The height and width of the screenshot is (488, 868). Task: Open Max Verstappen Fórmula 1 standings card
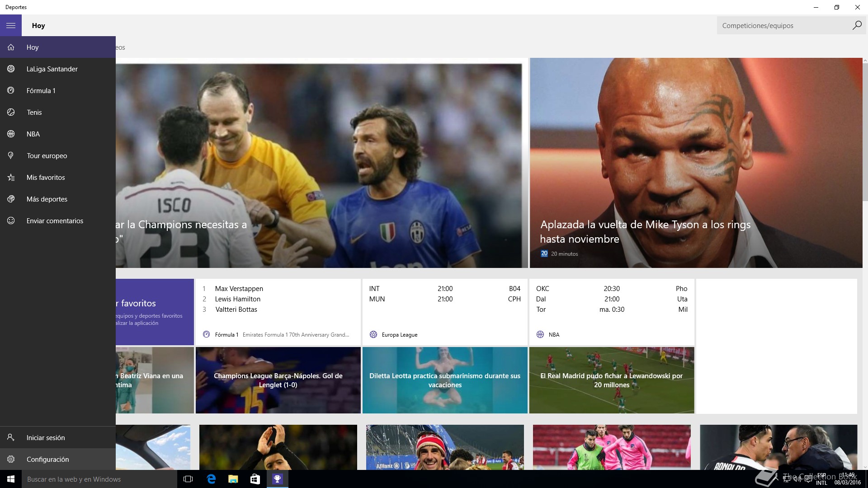pyautogui.click(x=278, y=312)
